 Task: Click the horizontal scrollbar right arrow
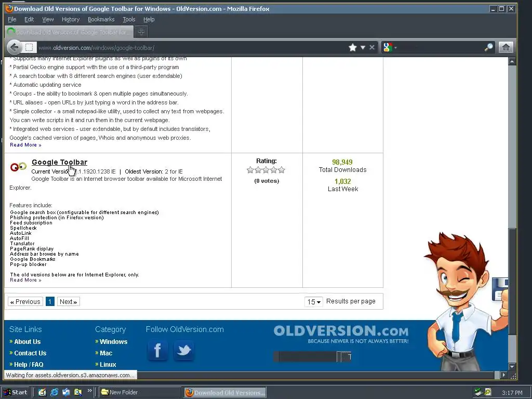click(x=504, y=375)
